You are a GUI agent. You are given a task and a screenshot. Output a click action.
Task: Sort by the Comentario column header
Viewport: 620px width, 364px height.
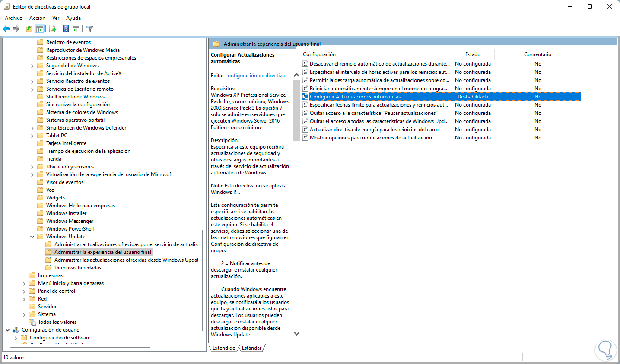point(538,54)
